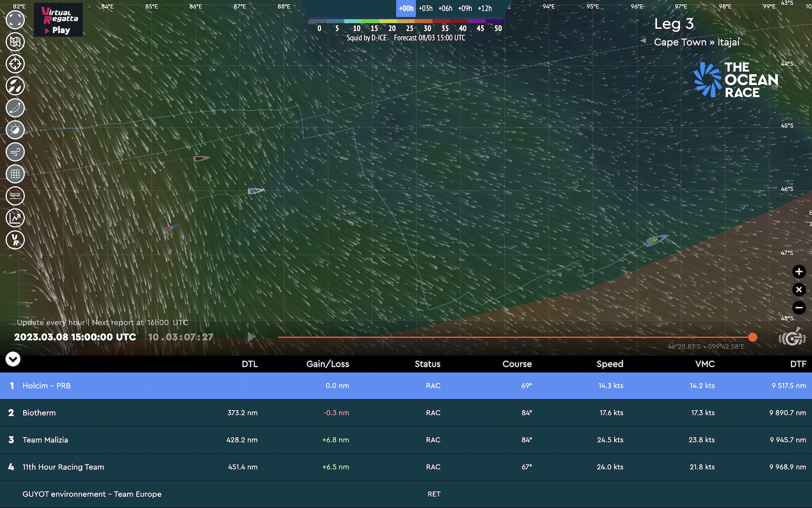Select the +06h forecast tab
The height and width of the screenshot is (508, 812).
point(445,9)
